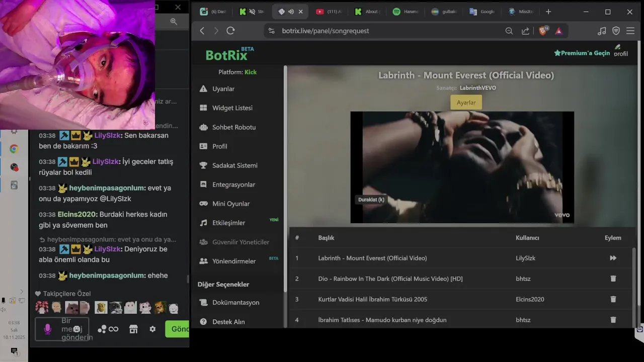Open chat settings gear icon

click(x=152, y=329)
